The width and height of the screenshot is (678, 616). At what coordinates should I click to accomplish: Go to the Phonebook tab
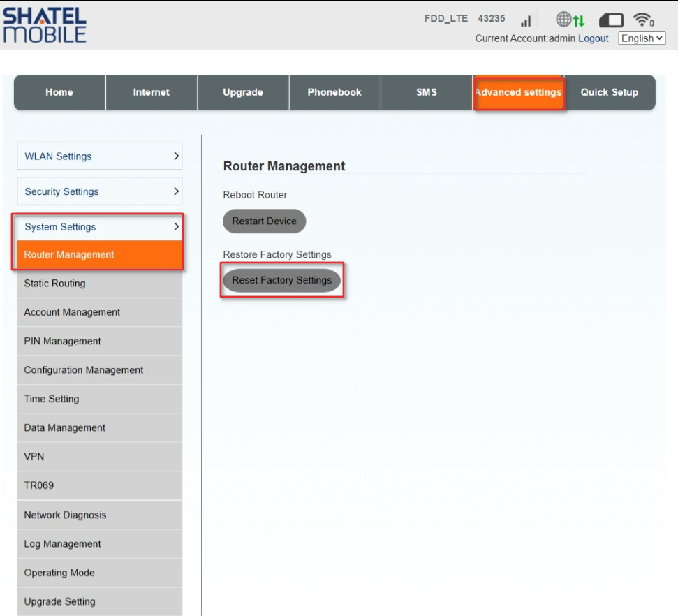(x=334, y=92)
